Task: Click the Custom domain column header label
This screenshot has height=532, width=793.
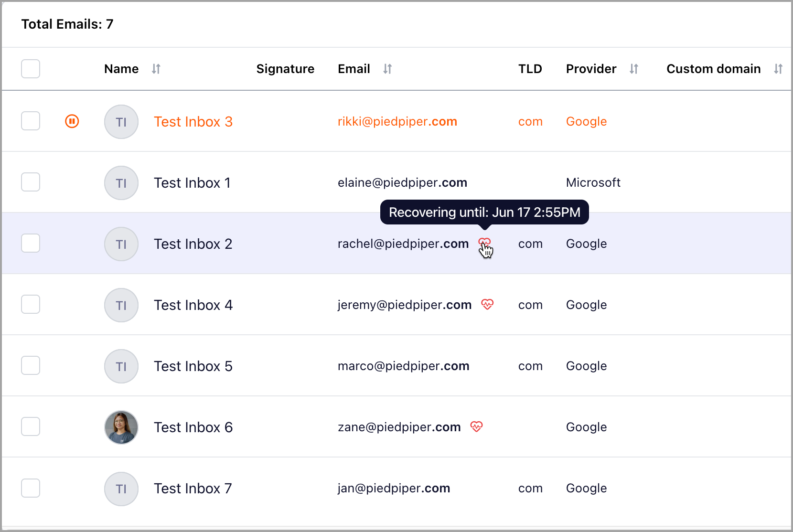Action: click(x=714, y=69)
